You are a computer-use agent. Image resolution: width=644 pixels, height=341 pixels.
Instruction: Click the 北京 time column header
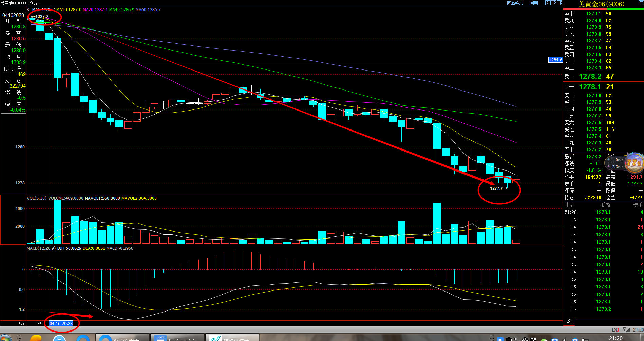(x=569, y=205)
